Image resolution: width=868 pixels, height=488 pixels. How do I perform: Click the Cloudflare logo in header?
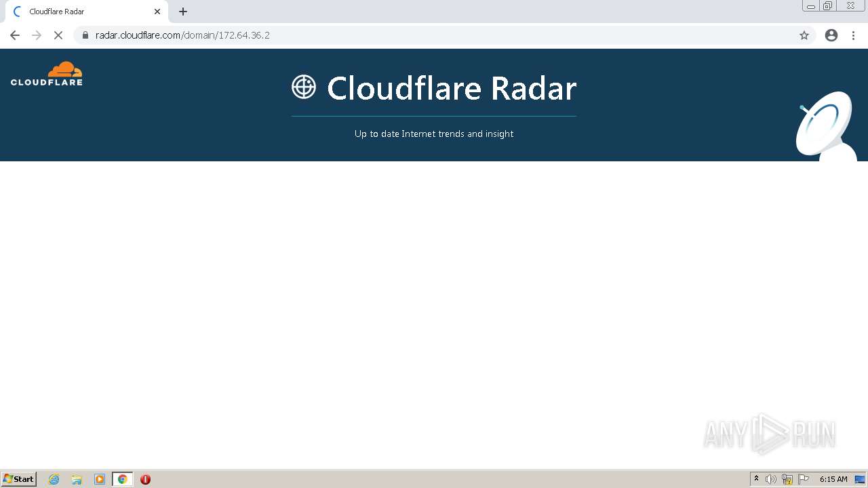[x=47, y=73]
